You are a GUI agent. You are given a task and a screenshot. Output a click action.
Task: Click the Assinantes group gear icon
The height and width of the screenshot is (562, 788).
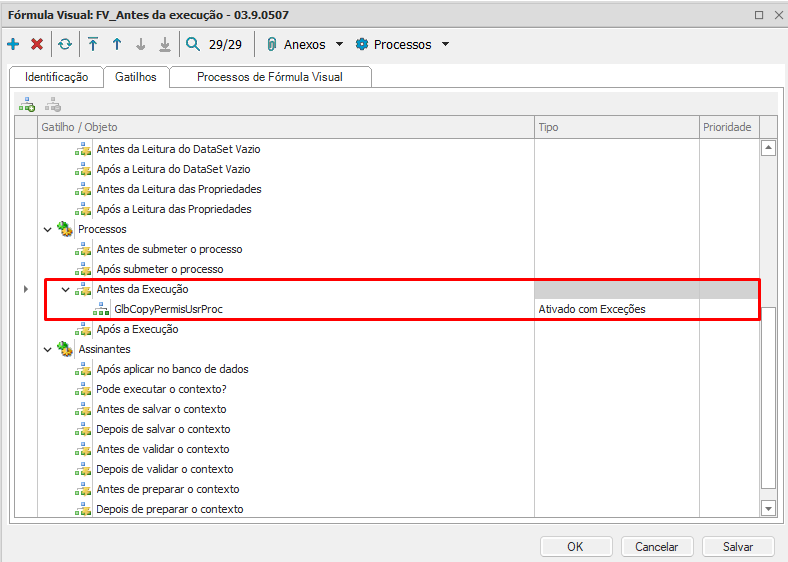click(65, 349)
